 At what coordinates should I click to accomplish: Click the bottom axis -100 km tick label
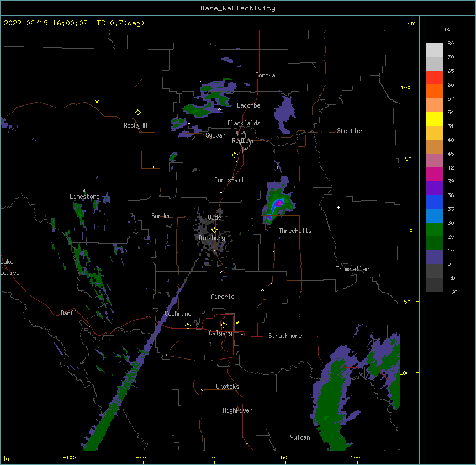pyautogui.click(x=69, y=457)
